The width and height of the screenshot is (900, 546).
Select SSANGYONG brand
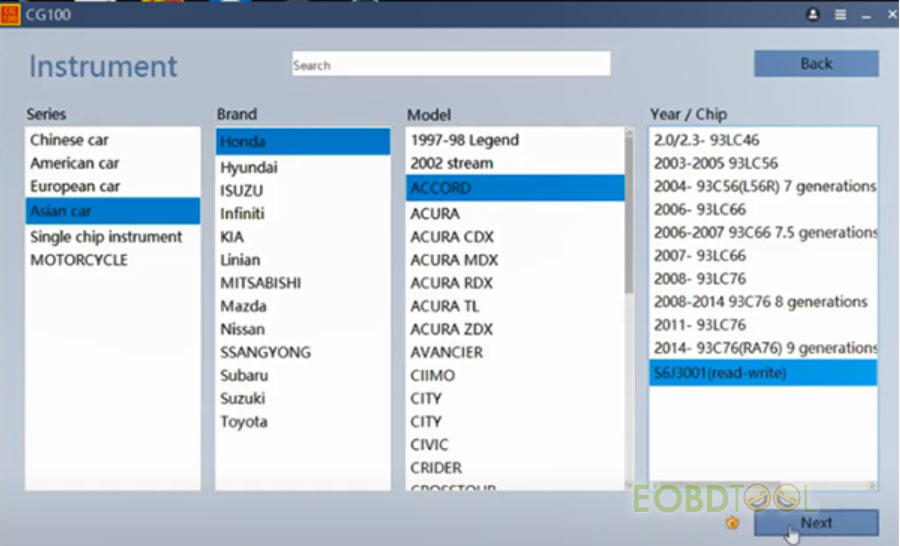click(x=303, y=353)
